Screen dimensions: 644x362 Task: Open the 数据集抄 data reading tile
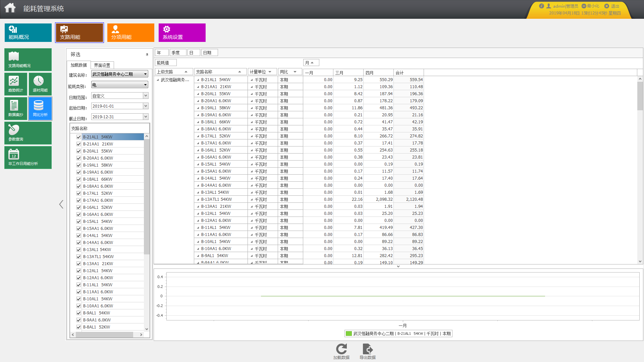tap(15, 108)
